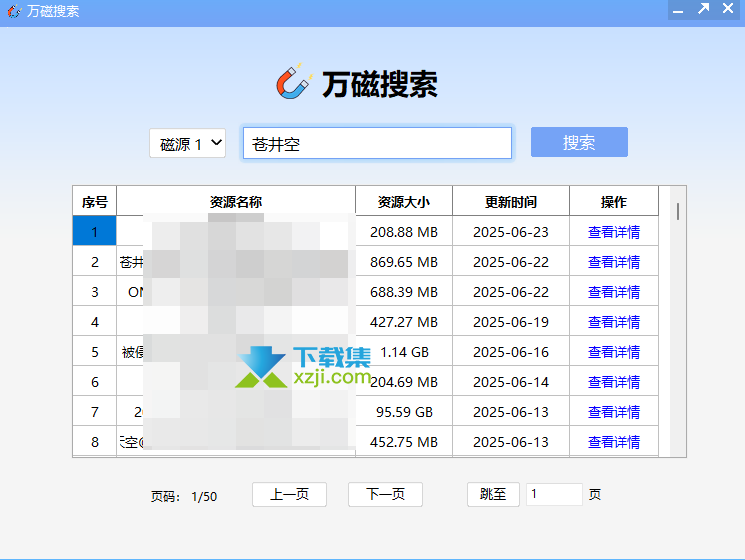Click the results table vertical scrollbar thumb
Image resolution: width=745 pixels, height=560 pixels.
[678, 211]
